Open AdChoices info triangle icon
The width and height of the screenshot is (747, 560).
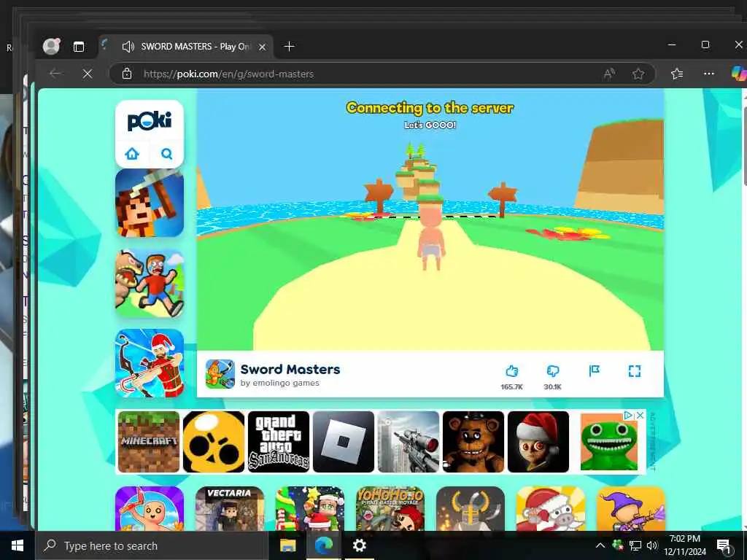[x=629, y=415]
